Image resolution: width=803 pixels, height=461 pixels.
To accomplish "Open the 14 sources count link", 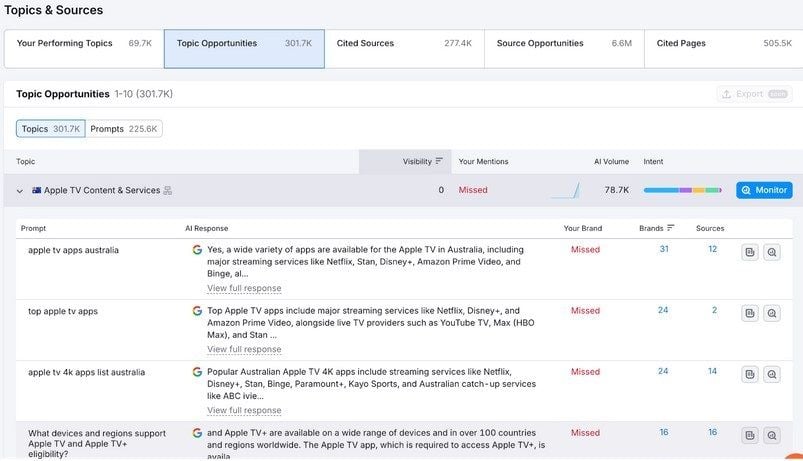I will pos(712,371).
